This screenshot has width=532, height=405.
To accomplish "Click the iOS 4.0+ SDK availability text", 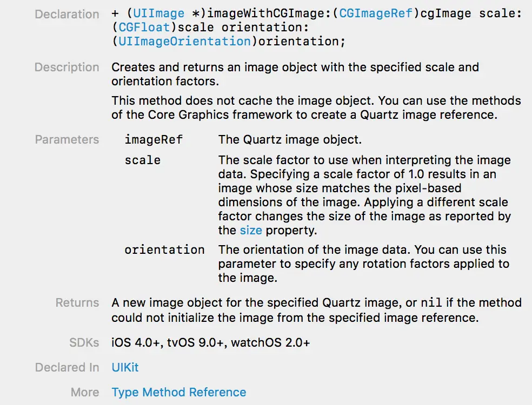I will [135, 342].
